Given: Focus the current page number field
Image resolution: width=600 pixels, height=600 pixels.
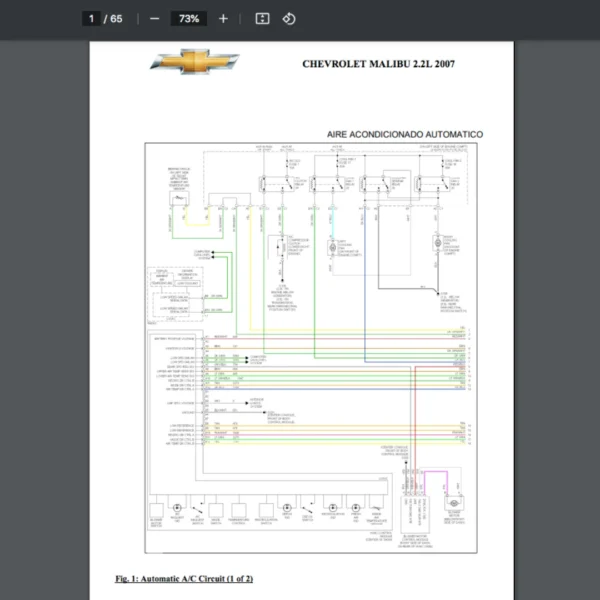Looking at the screenshot, I should [x=91, y=18].
